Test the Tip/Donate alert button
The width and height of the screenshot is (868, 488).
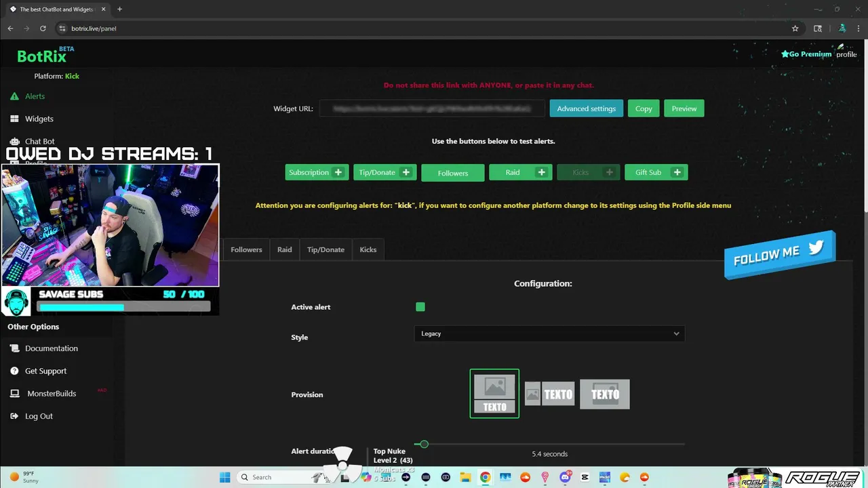pyautogui.click(x=385, y=172)
